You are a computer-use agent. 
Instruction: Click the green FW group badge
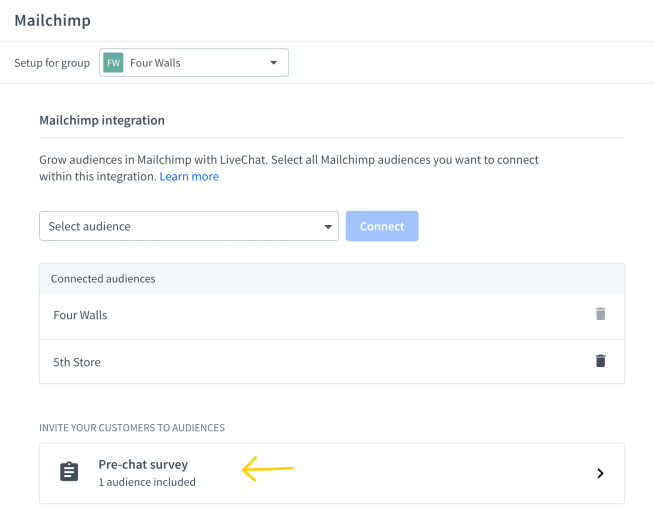114,63
